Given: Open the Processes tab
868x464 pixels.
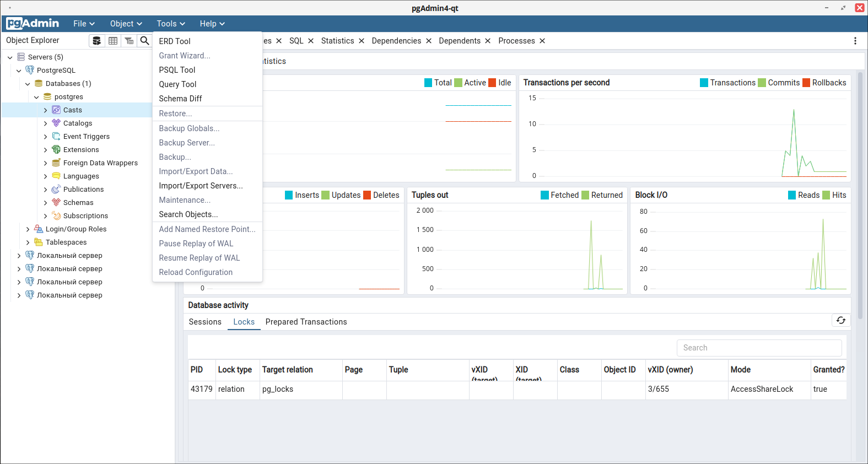Looking at the screenshot, I should tap(516, 41).
